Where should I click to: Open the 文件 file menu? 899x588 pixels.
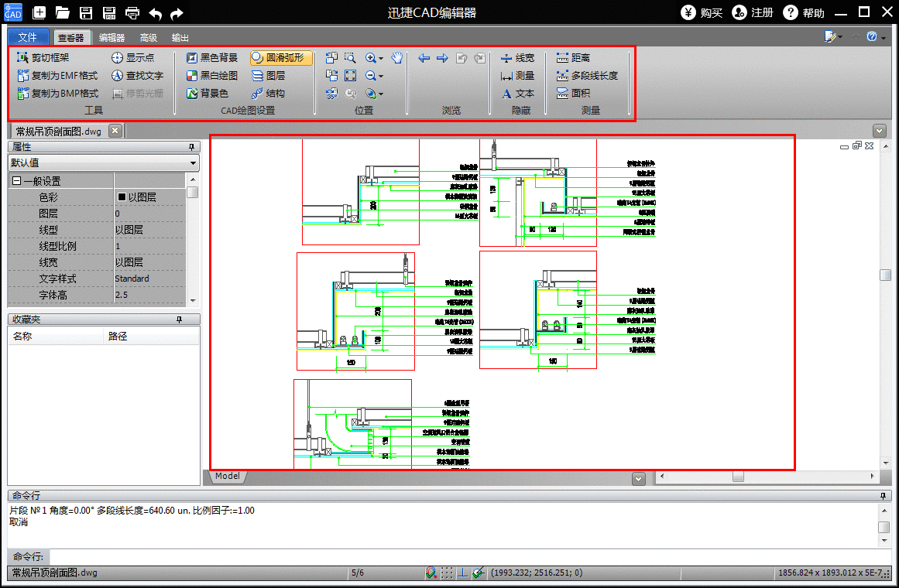click(28, 37)
